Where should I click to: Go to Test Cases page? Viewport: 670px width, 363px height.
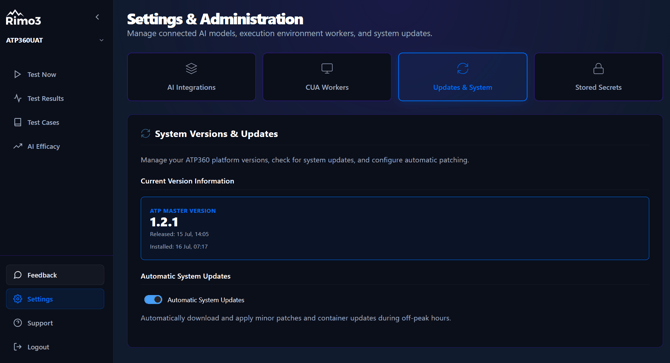tap(55, 122)
